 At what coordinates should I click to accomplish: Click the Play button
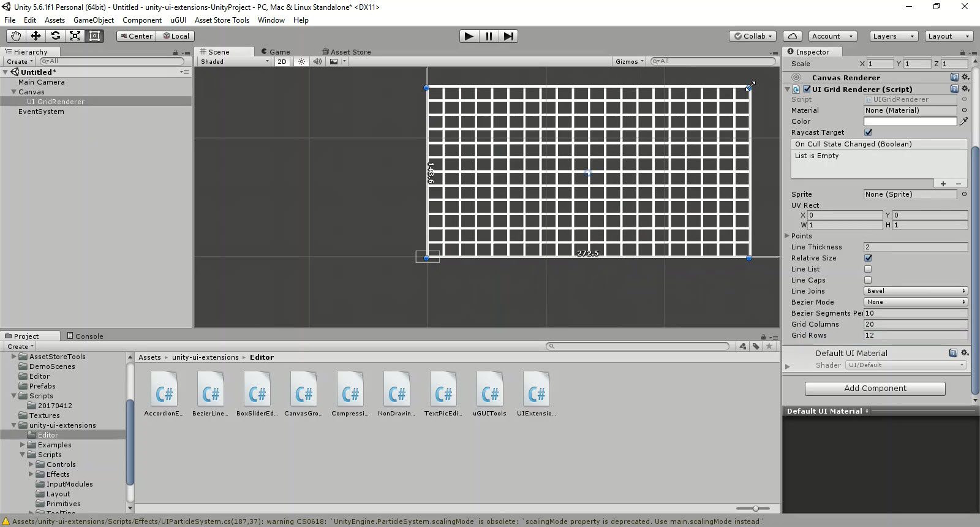(469, 36)
